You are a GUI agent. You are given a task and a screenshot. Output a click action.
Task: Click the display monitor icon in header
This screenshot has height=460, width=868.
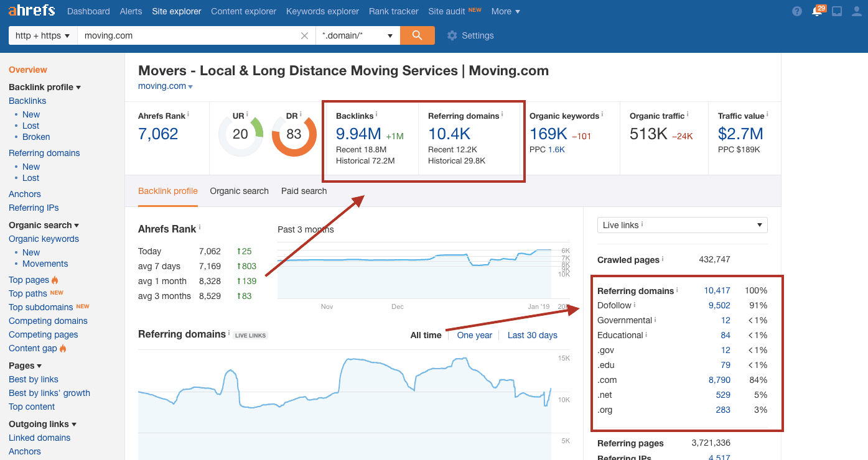(837, 11)
